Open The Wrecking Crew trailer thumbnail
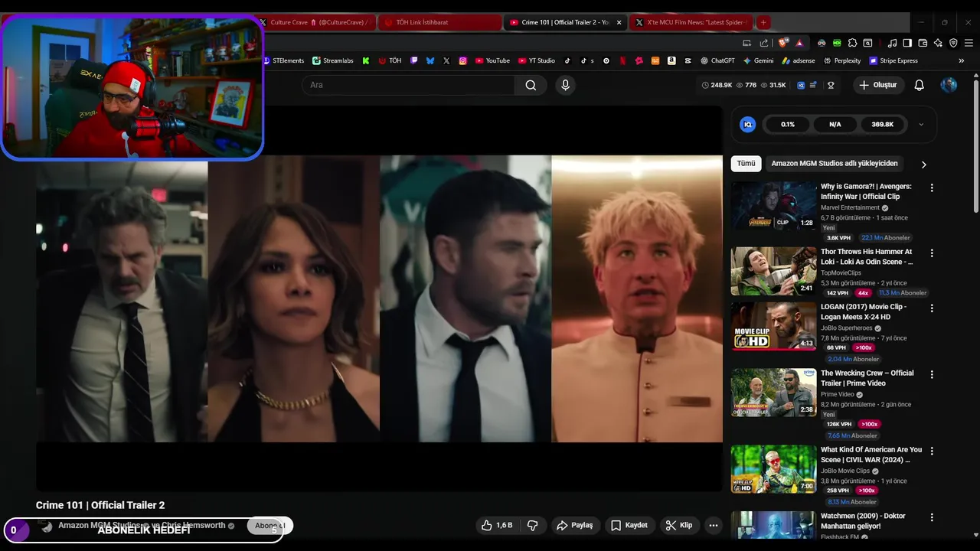Viewport: 980px width, 551px height. tap(773, 393)
